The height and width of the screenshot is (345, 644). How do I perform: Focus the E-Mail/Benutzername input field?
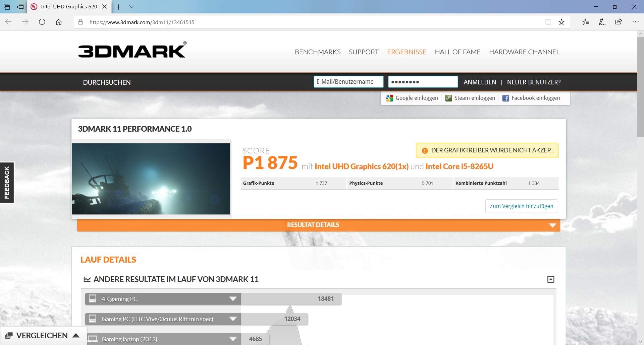(348, 82)
